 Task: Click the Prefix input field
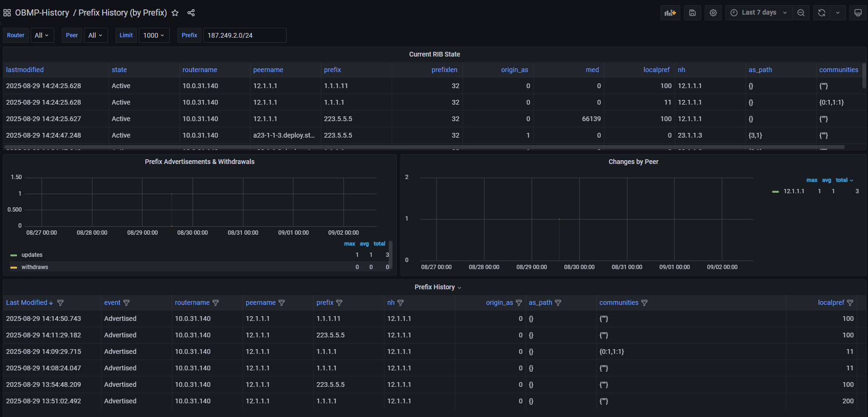244,35
